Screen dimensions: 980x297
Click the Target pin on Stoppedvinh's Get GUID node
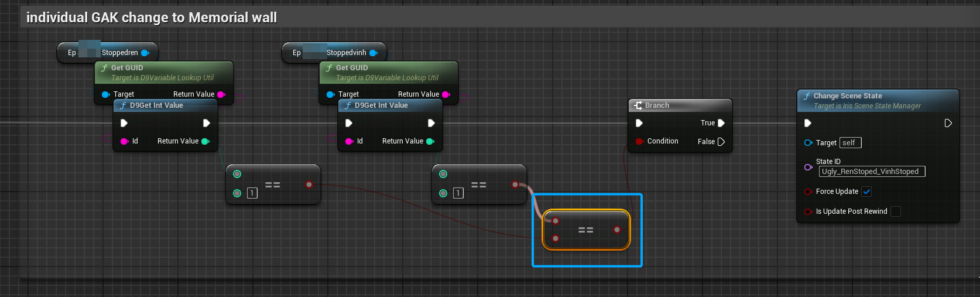[331, 94]
